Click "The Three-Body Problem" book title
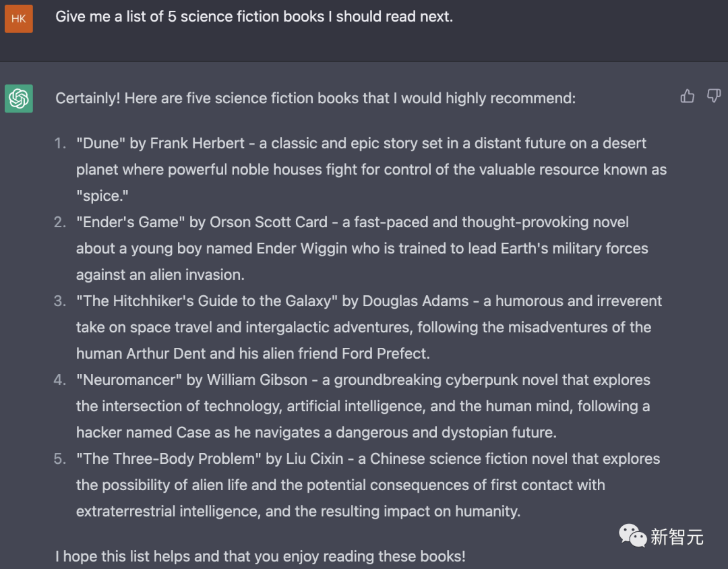The width and height of the screenshot is (728, 569). 169,459
